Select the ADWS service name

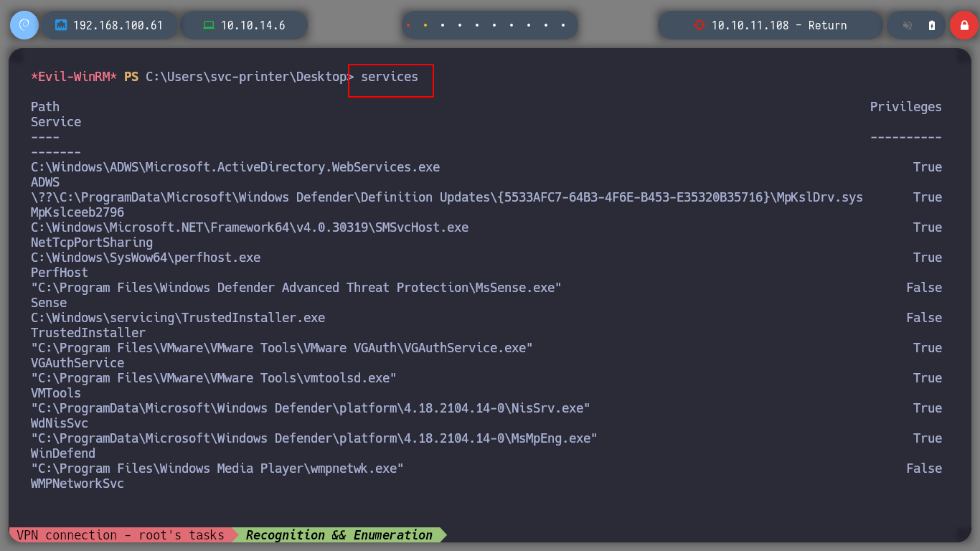[x=45, y=182]
